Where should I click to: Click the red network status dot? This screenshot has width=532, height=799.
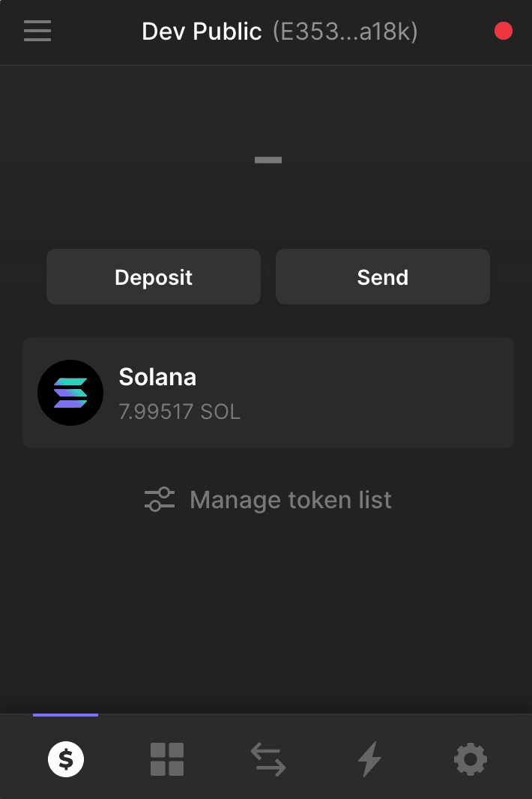pos(503,31)
